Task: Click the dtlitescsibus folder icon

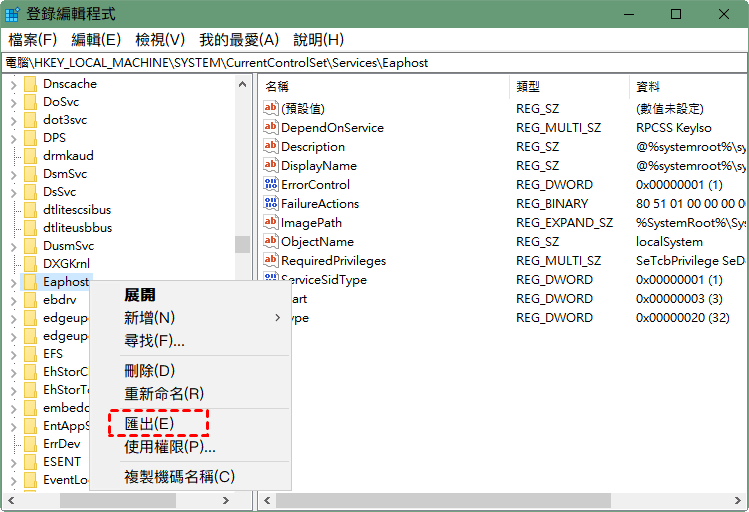Action: 30,210
